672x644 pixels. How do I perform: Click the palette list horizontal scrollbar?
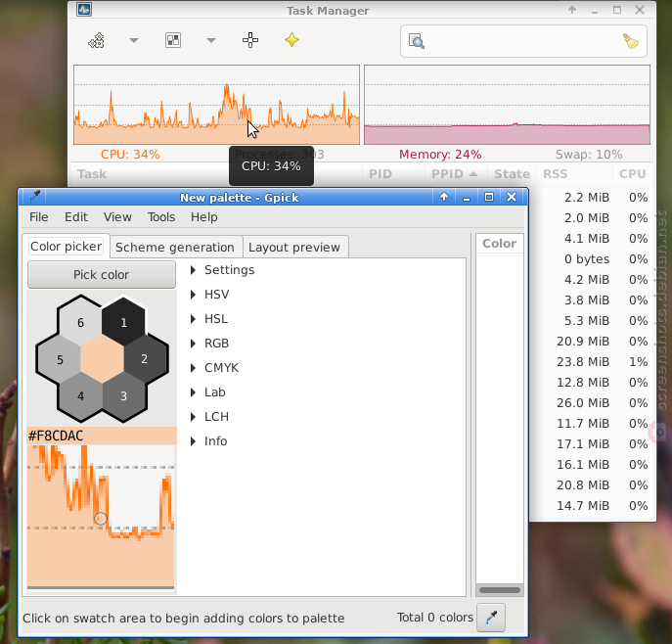[499, 590]
